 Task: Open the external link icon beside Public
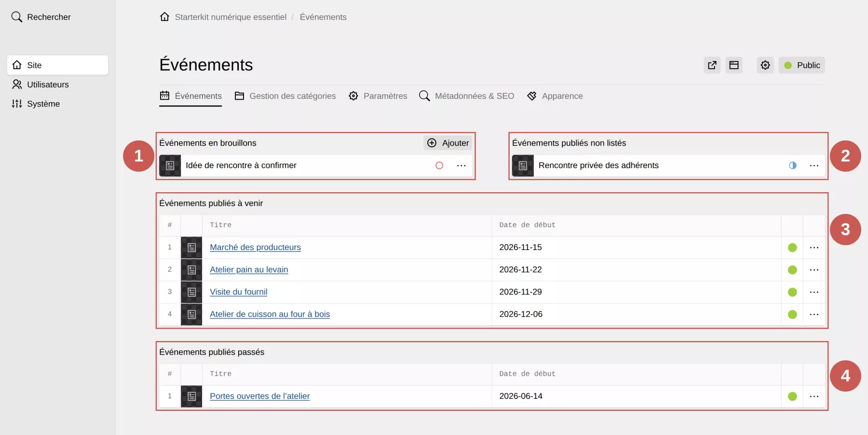[712, 65]
